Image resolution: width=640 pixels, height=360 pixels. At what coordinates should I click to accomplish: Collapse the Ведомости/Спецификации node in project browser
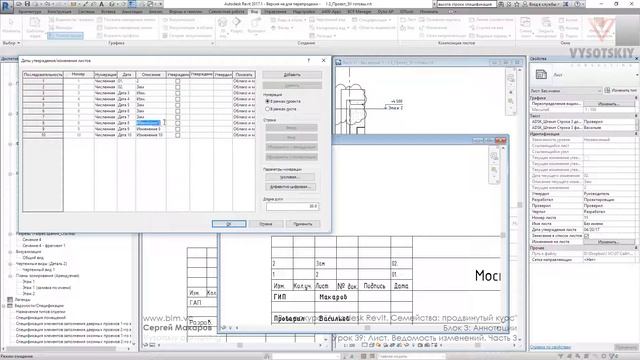click(4, 306)
